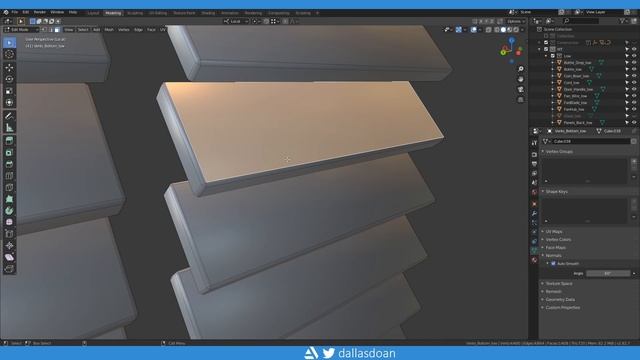The height and width of the screenshot is (360, 640).
Task: Click the pan view hand icon
Action: click(x=520, y=79)
